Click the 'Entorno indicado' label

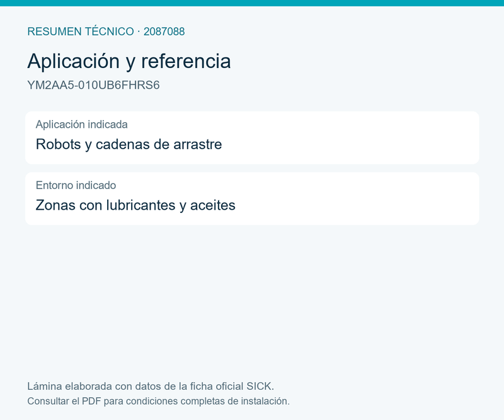pyautogui.click(x=76, y=185)
